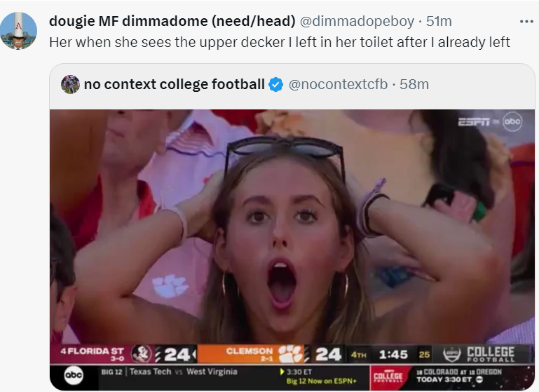The width and height of the screenshot is (539, 392).
Task: Click the abc logo in bottom ticker
Action: pyautogui.click(x=74, y=377)
